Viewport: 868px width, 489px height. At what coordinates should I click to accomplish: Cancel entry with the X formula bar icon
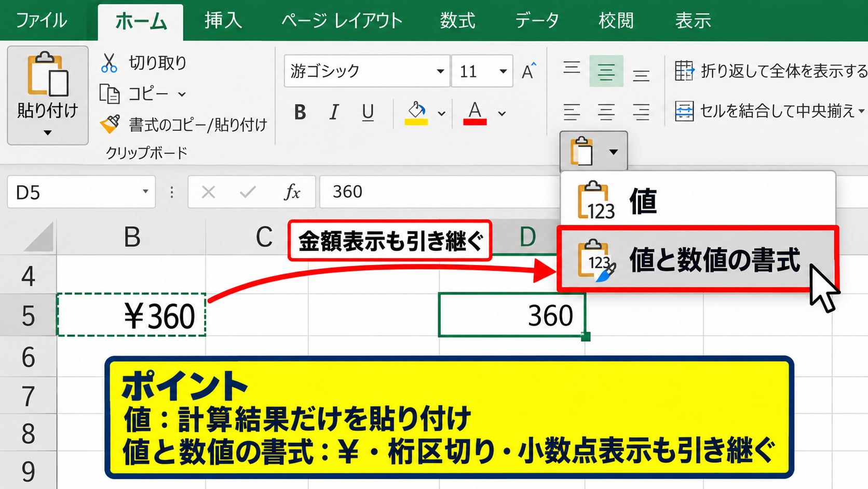[208, 192]
